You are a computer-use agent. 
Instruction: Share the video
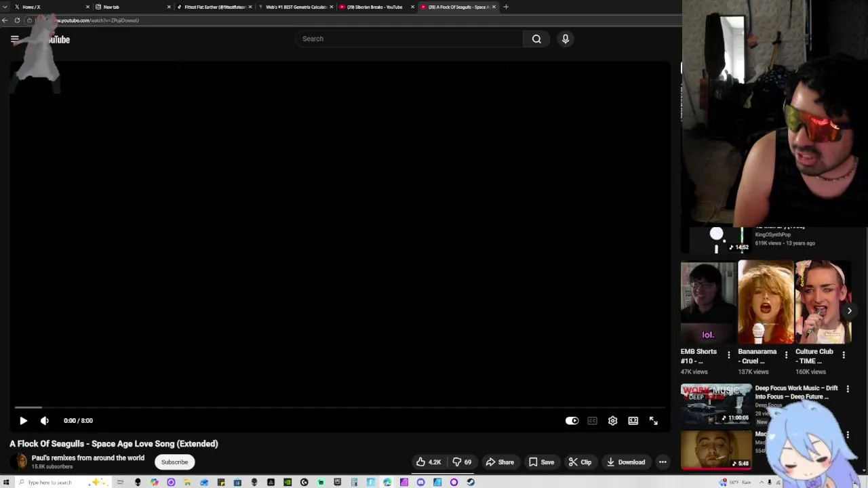[500, 462]
